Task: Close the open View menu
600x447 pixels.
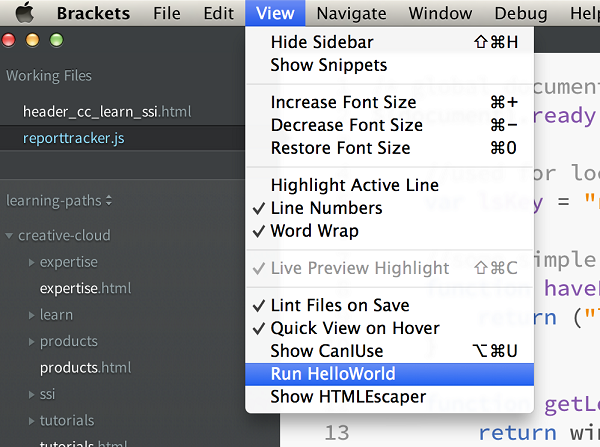Action: [275, 13]
